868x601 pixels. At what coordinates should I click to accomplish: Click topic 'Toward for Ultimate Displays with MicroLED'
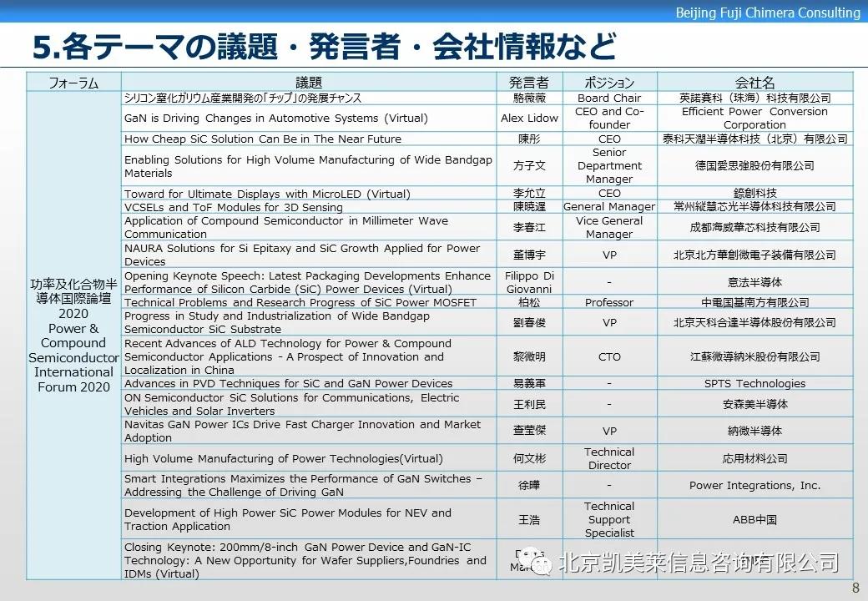coord(267,194)
